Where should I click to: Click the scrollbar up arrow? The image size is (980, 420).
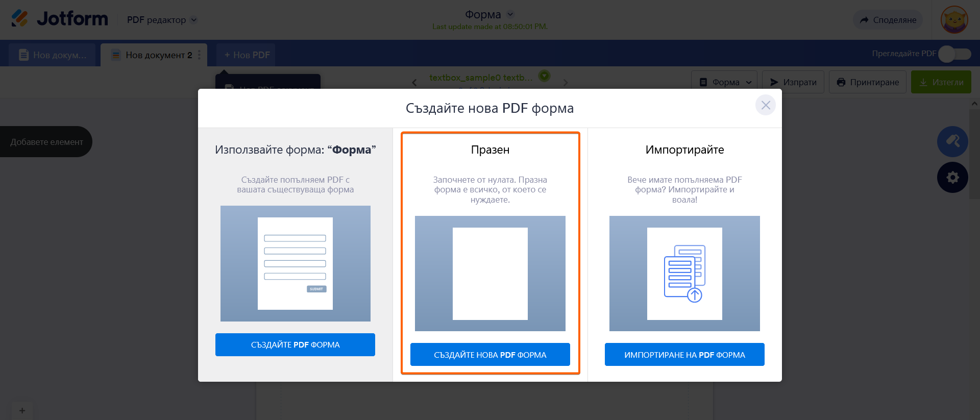[974, 104]
